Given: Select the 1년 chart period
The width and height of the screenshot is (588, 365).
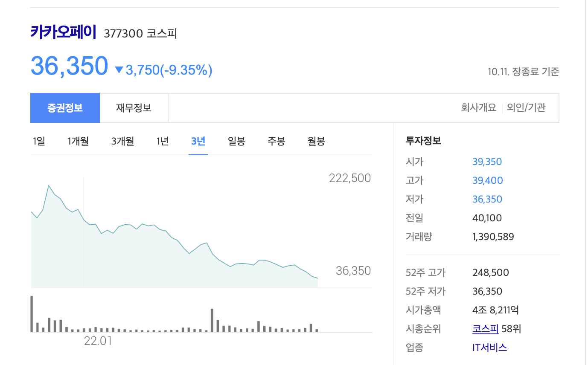Looking at the screenshot, I should point(162,141).
